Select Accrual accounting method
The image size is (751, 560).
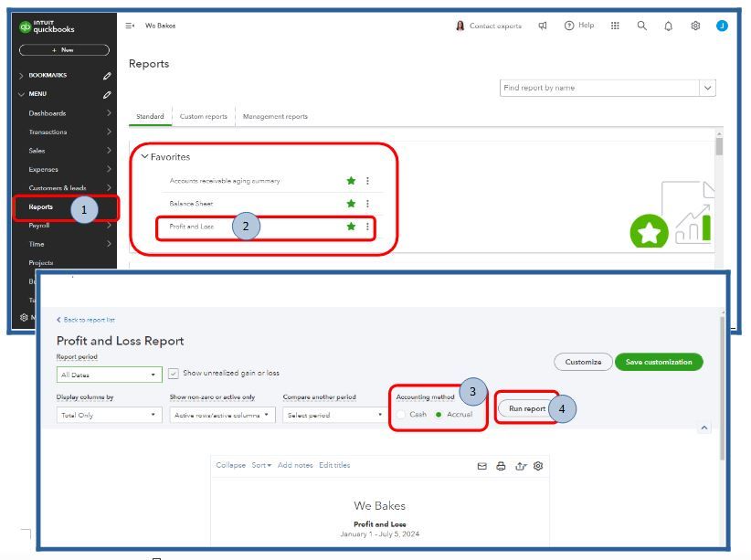[x=439, y=415]
